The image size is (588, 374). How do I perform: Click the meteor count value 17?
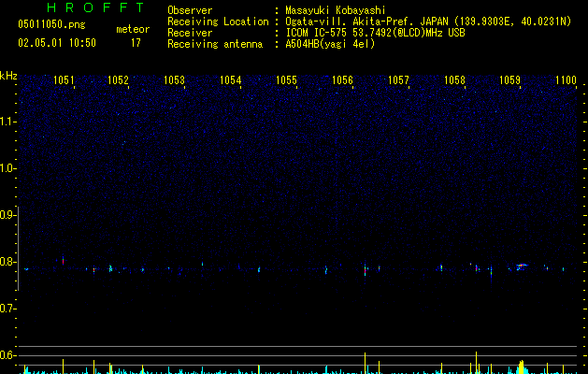(136, 43)
